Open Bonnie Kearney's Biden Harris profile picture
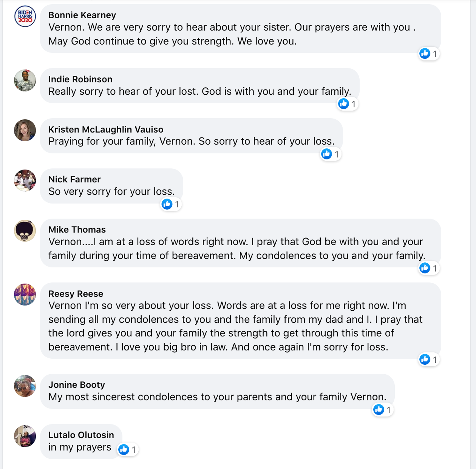The image size is (476, 469). pos(25,16)
